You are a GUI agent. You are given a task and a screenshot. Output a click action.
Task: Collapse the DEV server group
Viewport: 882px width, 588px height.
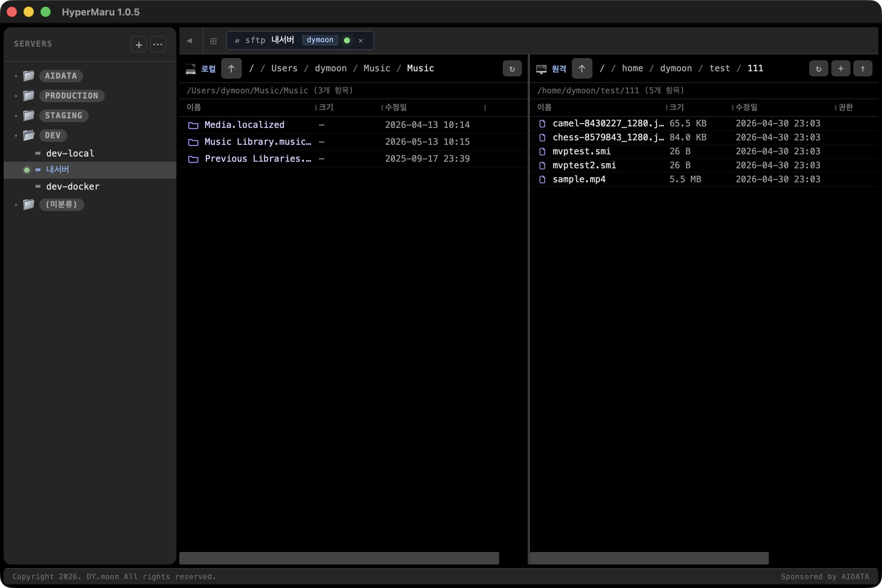click(x=16, y=136)
